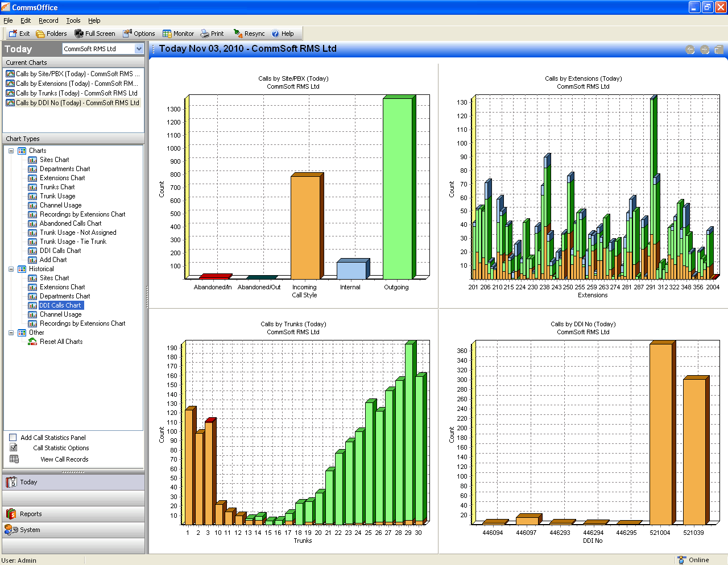Click the panel splitter grip above Today
The width and height of the screenshot is (728, 565).
point(73,472)
